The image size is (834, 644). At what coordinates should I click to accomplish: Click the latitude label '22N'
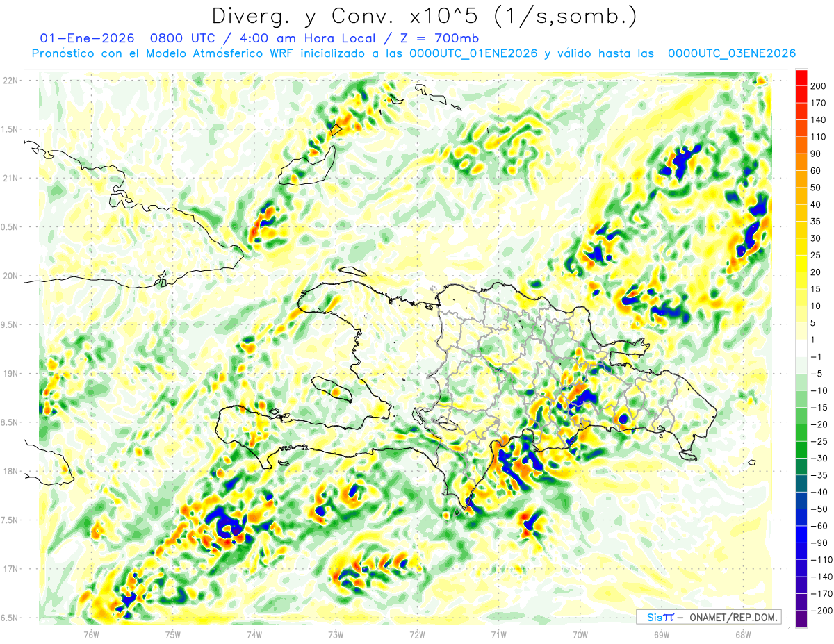click(10, 81)
